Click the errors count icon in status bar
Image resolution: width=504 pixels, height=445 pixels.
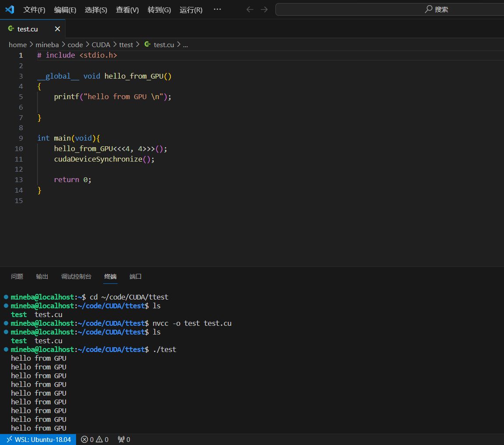[84, 440]
